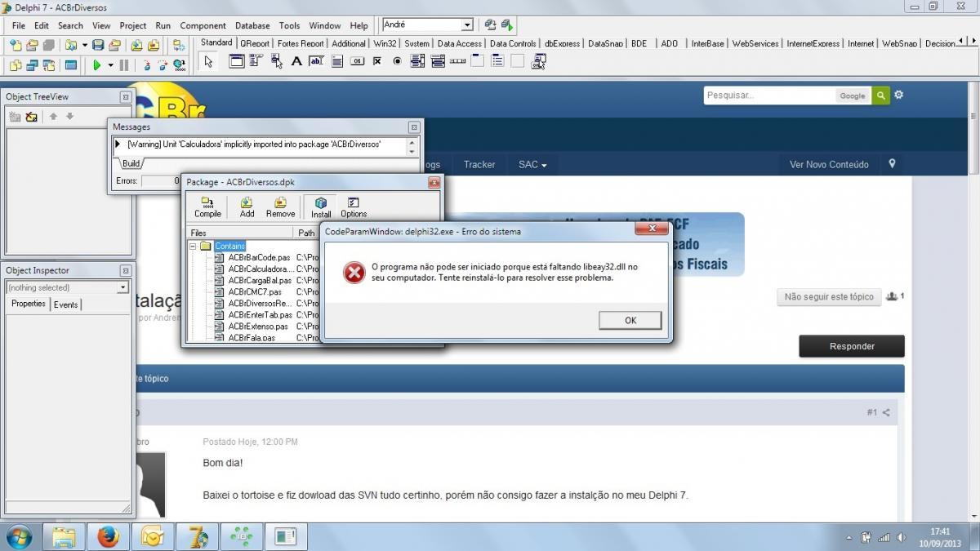The height and width of the screenshot is (551, 980).
Task: Switch to the ADO palette tab
Action: (x=670, y=43)
